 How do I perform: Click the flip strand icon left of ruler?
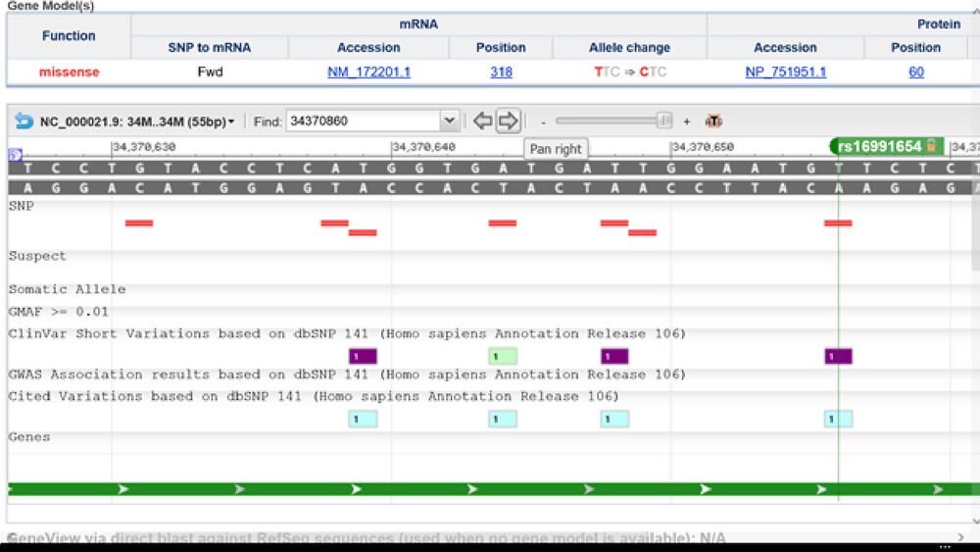(x=15, y=154)
